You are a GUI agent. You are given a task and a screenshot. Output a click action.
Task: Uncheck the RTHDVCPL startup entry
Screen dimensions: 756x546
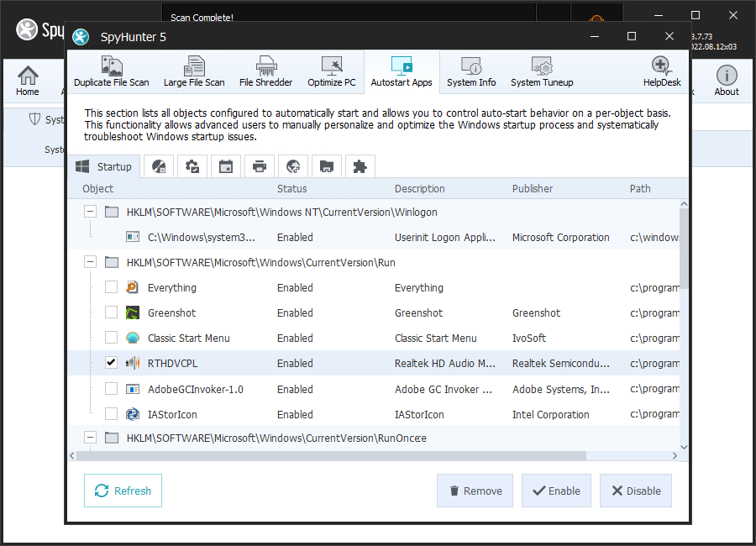111,364
